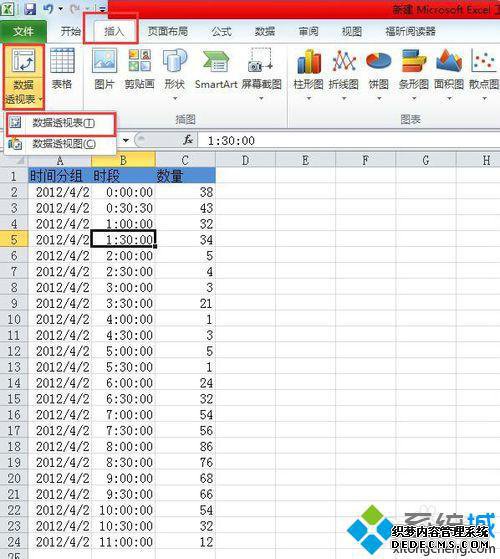500x559 pixels.
Task: Click the fx insert function button
Action: [x=188, y=140]
